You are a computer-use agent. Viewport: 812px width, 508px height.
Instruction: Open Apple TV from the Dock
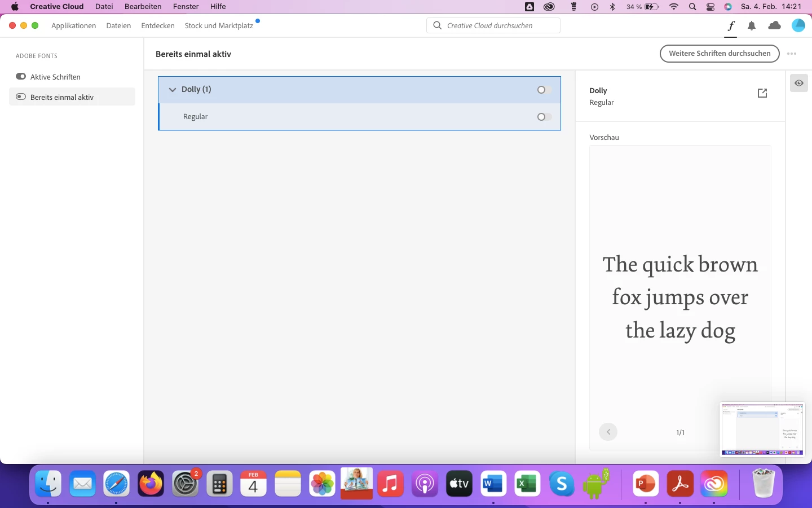click(x=459, y=484)
